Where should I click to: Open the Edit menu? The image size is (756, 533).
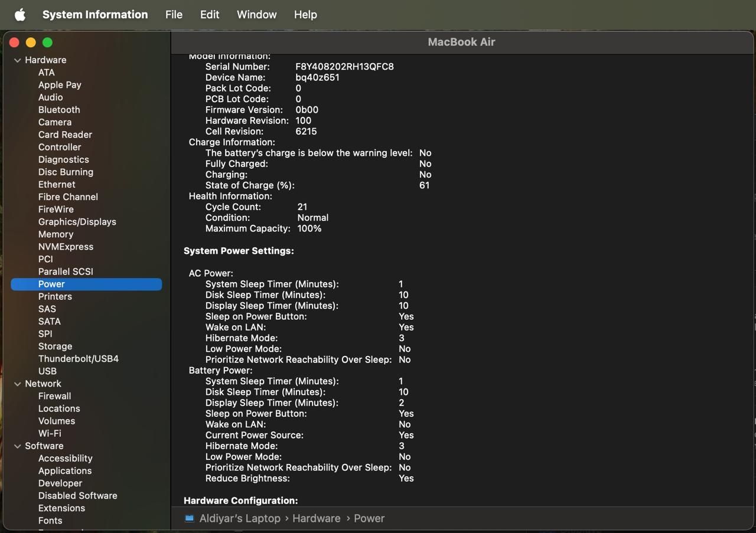(210, 15)
